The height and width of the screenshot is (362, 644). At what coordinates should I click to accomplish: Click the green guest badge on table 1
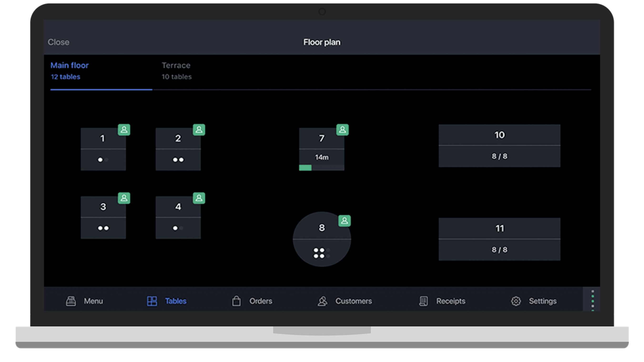pyautogui.click(x=124, y=130)
